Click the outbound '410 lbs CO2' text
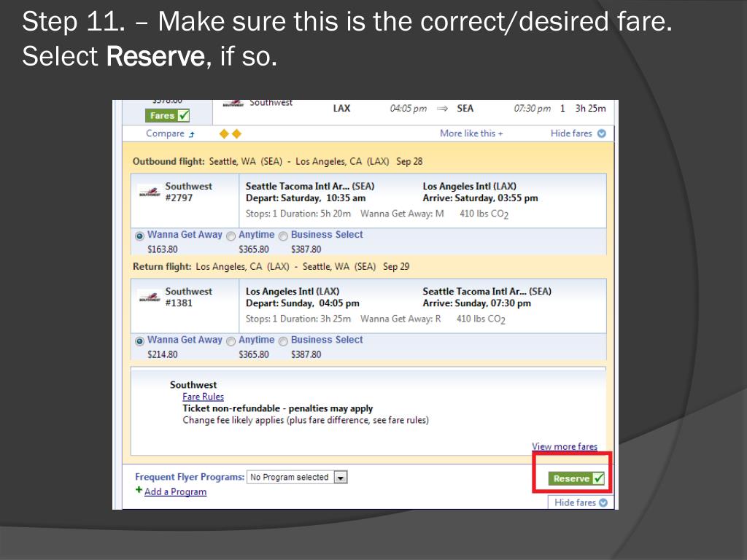The image size is (747, 560). (484, 214)
